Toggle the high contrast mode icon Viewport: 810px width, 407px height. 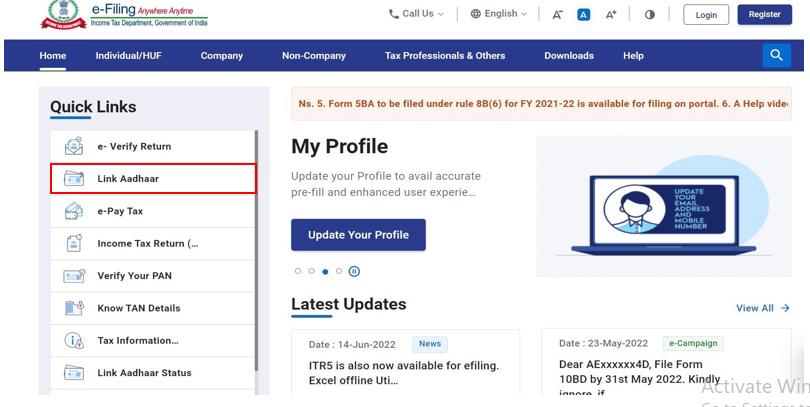coord(650,15)
